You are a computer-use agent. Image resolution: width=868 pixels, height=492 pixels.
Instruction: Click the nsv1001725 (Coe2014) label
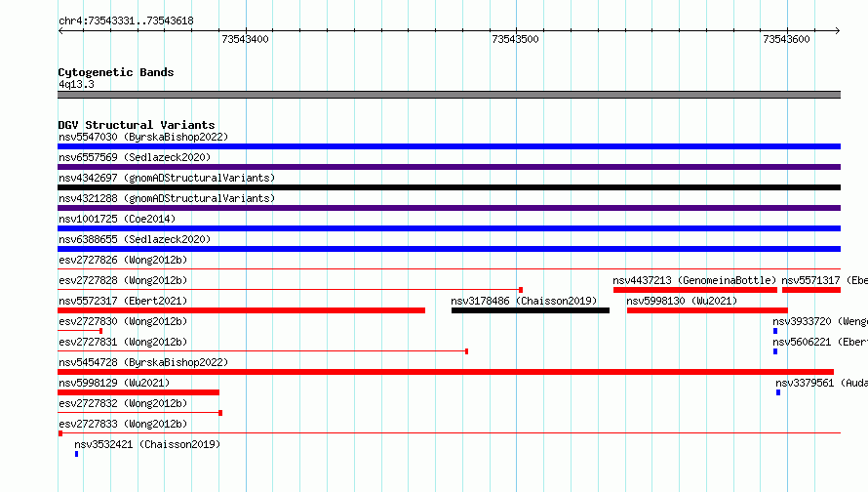tap(117, 219)
